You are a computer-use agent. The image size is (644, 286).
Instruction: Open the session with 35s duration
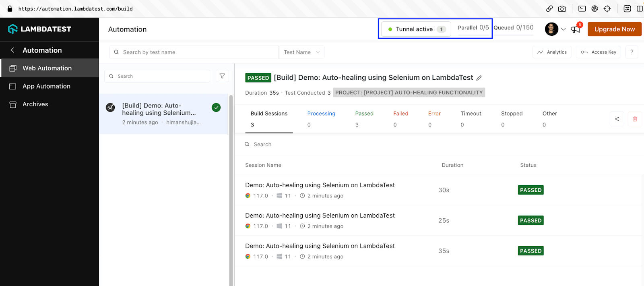(x=438, y=251)
